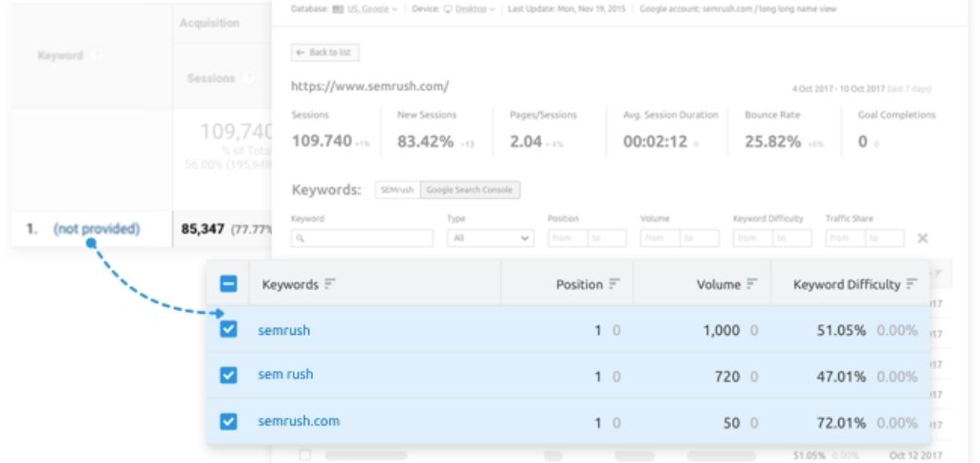This screenshot has height=463, width=980.
Task: Click the Keyword Difficulty 'from' field
Action: click(753, 238)
